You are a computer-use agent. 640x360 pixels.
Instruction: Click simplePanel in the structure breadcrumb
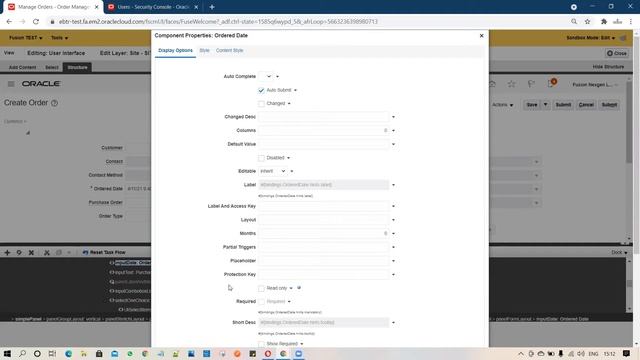pyautogui.click(x=29, y=319)
